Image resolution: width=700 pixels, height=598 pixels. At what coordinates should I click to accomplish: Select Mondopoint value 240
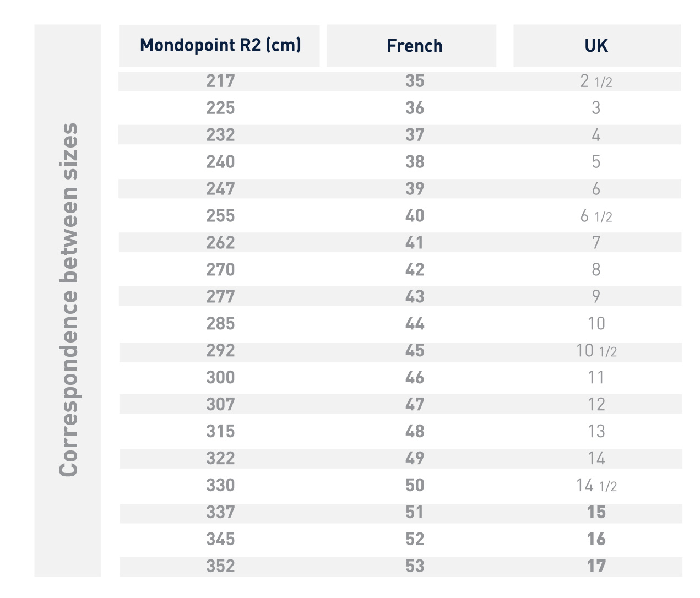220,162
